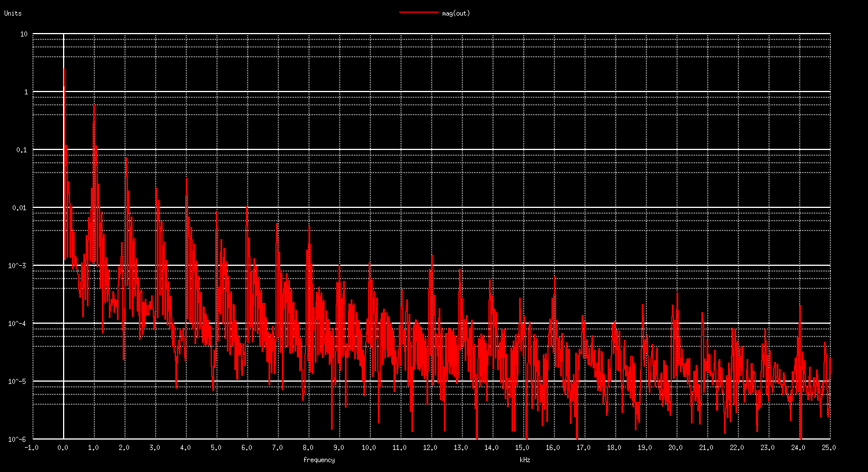Click the x-axis tick label 3.0
Screen dimensions: 868x472
tap(155, 448)
